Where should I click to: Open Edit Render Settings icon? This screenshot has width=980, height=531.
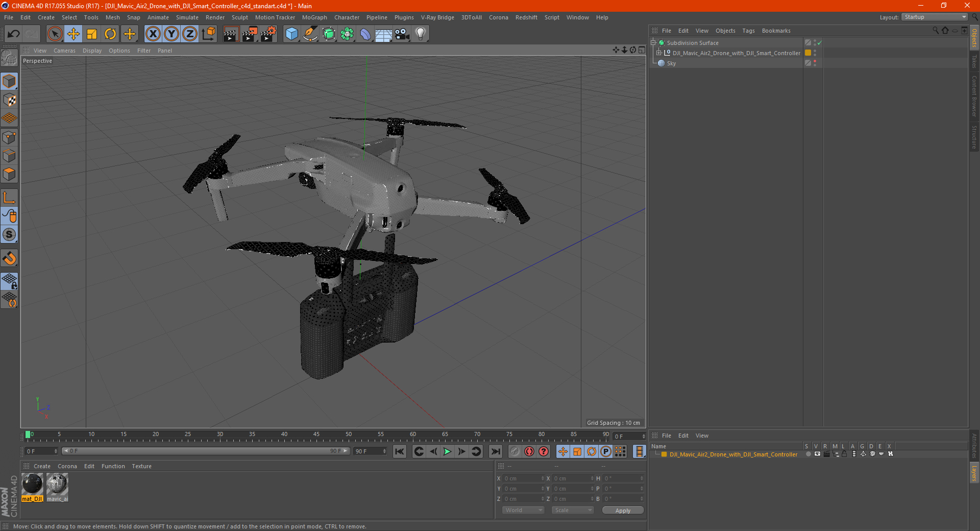[268, 34]
